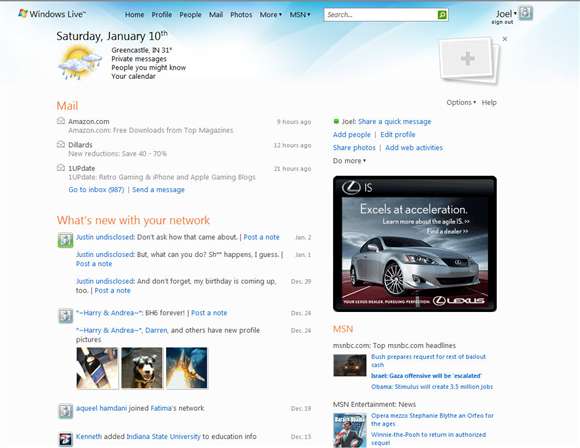Screen dimensions: 580x448
Task: Open Your calendar link
Action: coord(134,76)
